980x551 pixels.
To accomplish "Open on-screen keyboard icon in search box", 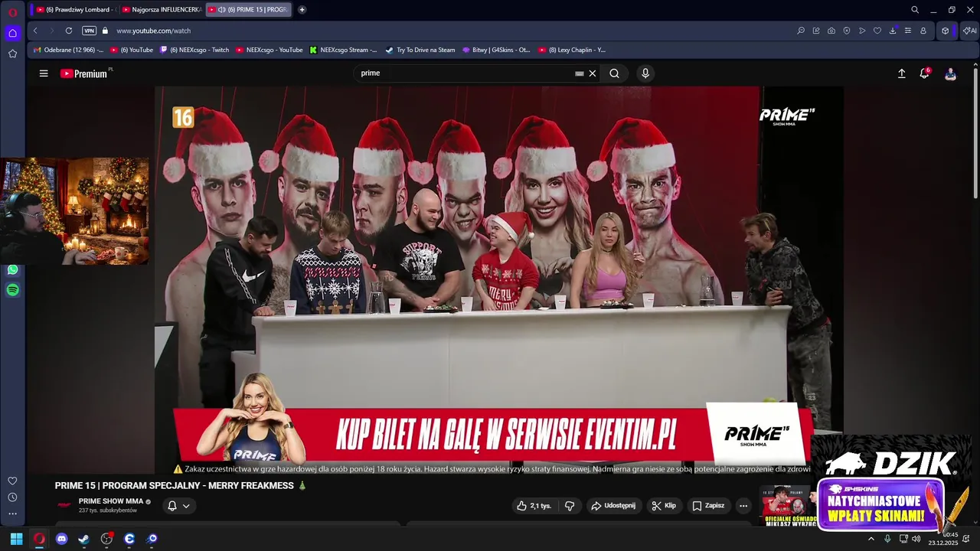I will (580, 73).
